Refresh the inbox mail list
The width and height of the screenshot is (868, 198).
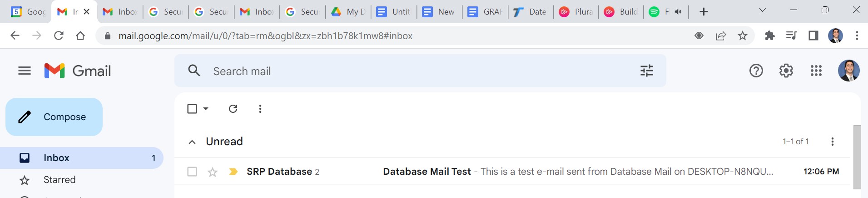pos(233,109)
